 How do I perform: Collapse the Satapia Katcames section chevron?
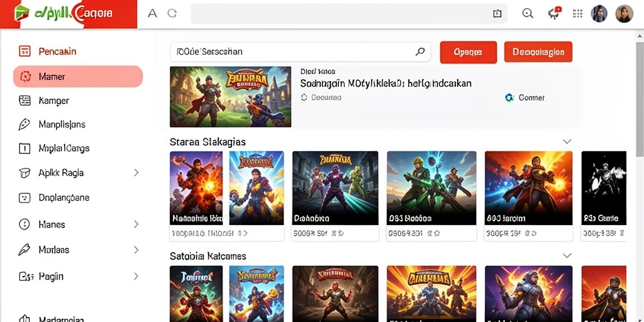point(567,255)
